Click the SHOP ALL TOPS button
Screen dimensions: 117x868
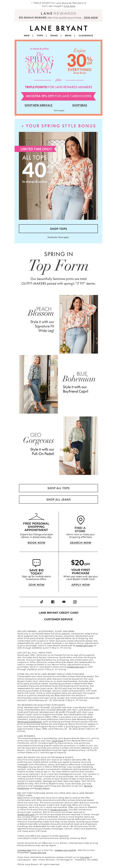(58, 488)
